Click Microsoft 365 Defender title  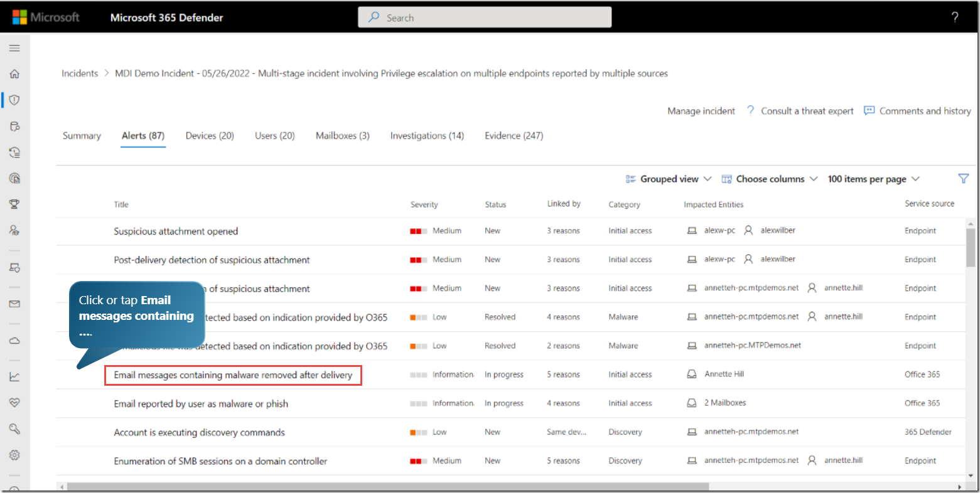pos(166,18)
